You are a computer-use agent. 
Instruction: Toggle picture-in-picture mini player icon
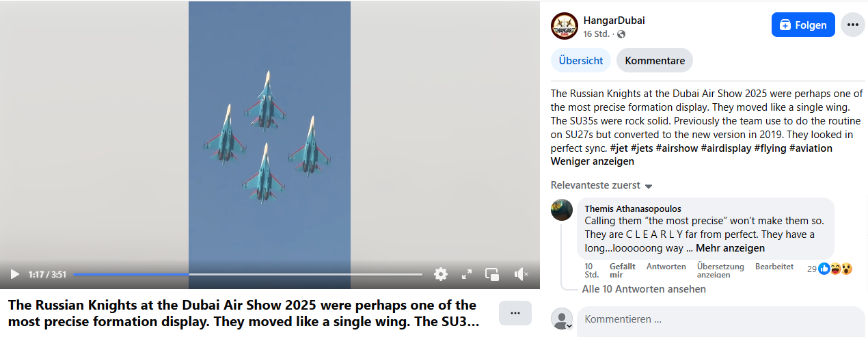(492, 274)
